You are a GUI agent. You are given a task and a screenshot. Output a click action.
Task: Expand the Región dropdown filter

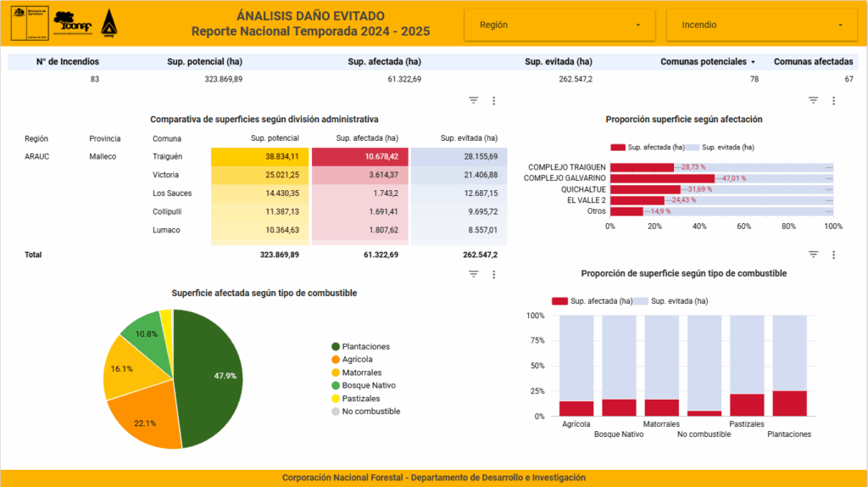[559, 25]
